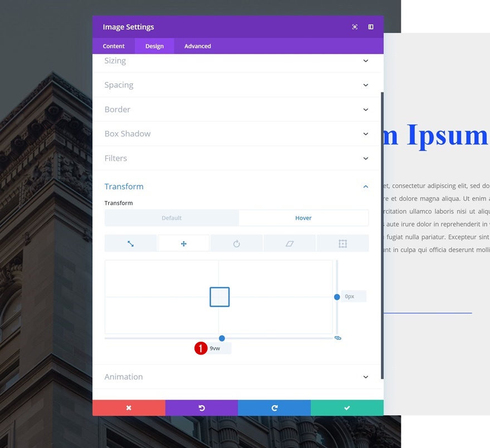This screenshot has width=490, height=448.
Task: Expand the Border section
Action: [237, 109]
